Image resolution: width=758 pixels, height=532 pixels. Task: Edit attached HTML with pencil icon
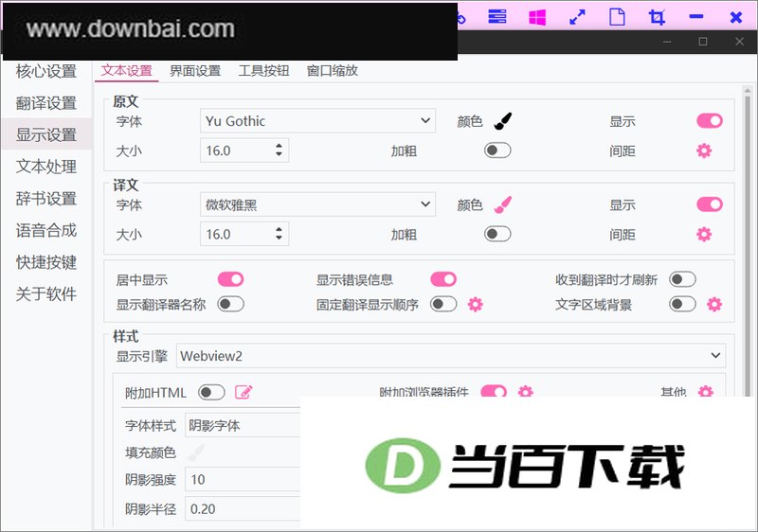point(244,392)
